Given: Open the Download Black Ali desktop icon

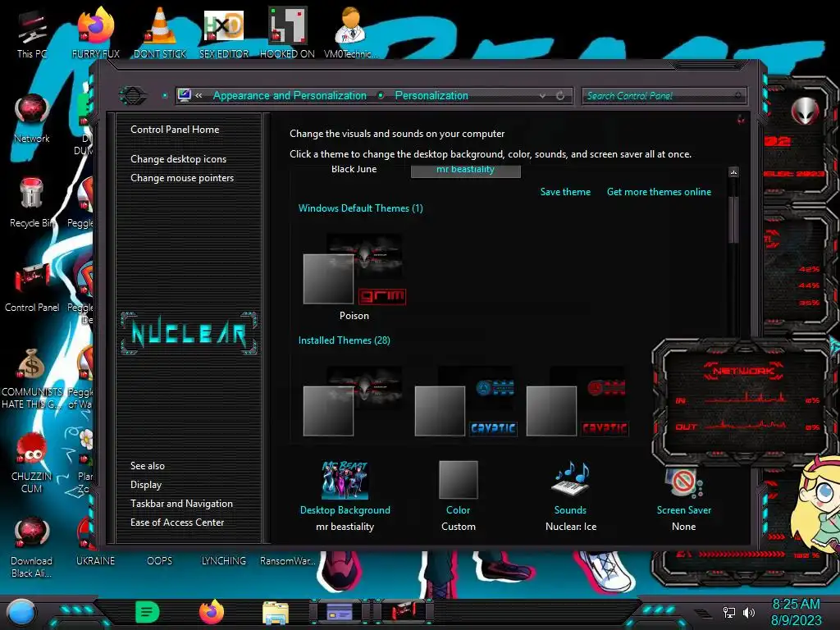Looking at the screenshot, I should [32, 547].
